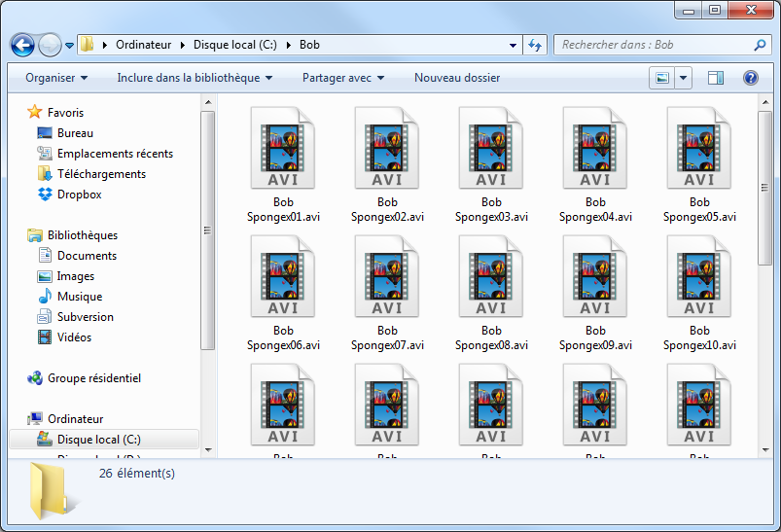The height and width of the screenshot is (532, 781).
Task: Focus the Rechercher dans : Bob field
Action: (663, 45)
